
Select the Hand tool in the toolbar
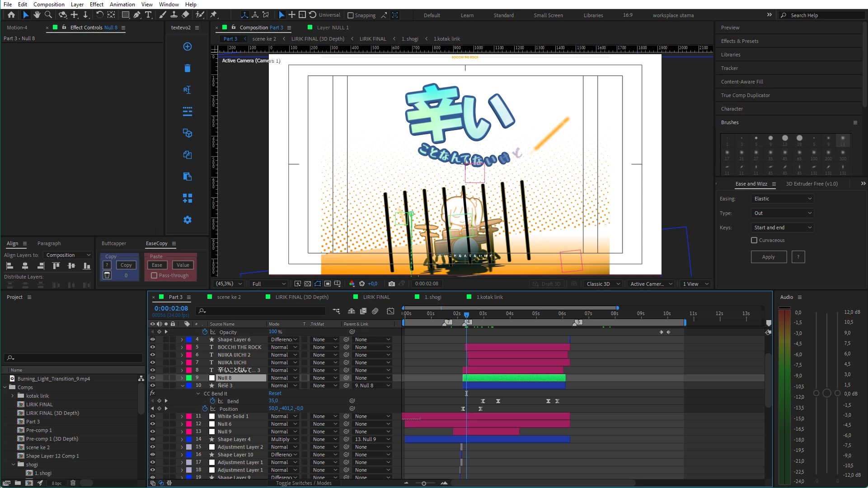[37, 15]
